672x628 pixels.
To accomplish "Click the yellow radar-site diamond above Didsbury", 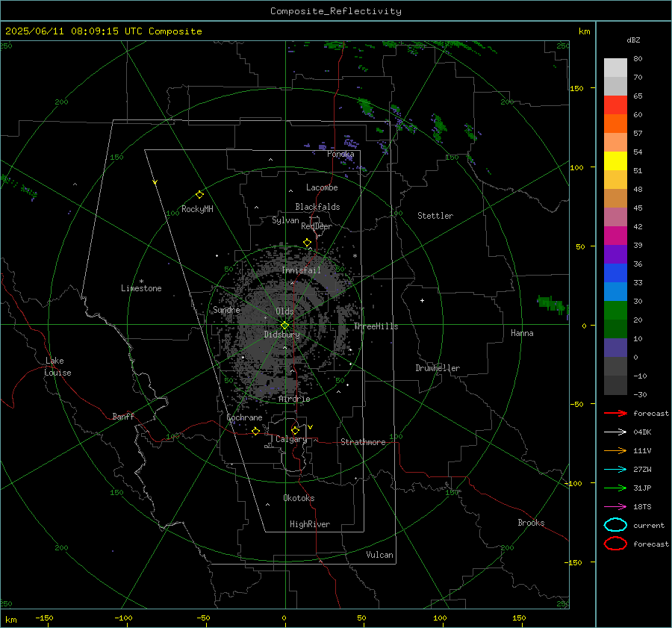I will point(284,326).
